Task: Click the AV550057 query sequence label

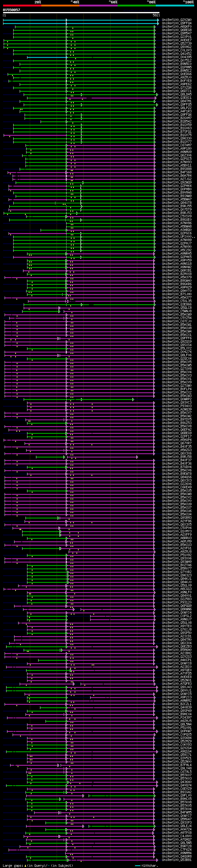Action: pos(11,10)
